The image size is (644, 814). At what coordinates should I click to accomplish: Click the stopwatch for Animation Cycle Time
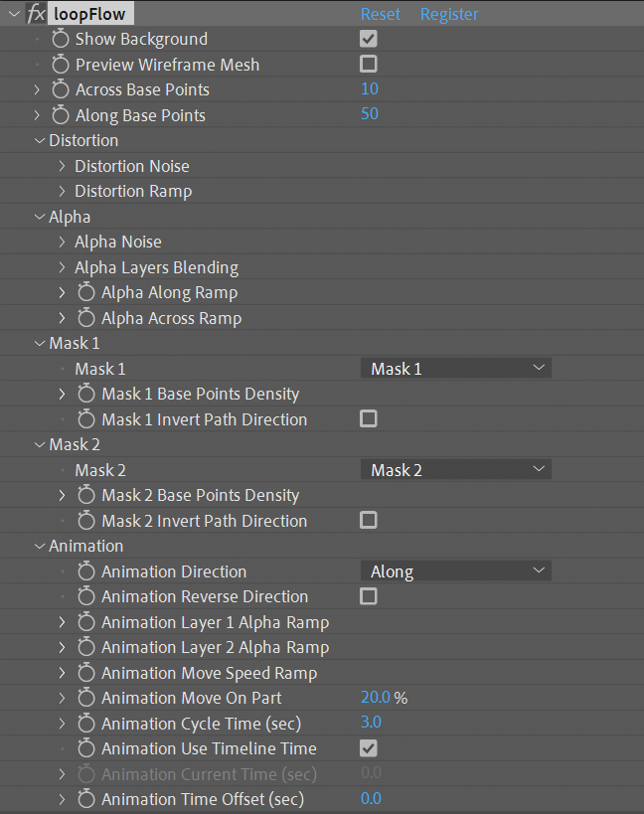[86, 724]
